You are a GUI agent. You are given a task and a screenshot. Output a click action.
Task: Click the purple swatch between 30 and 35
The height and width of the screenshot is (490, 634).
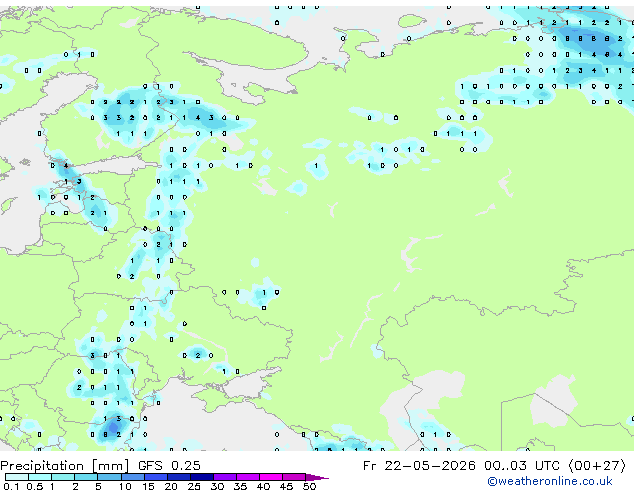point(225,477)
